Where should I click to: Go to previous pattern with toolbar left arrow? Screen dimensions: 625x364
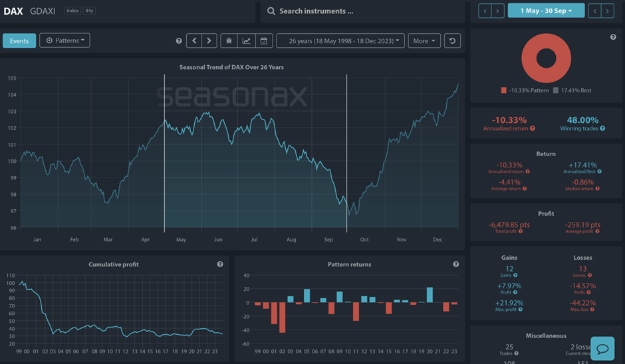(x=194, y=41)
